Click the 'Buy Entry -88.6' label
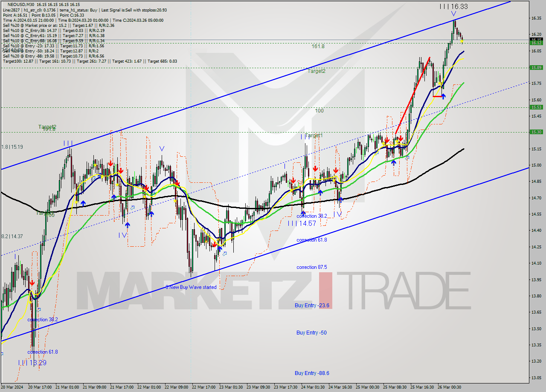 312,373
